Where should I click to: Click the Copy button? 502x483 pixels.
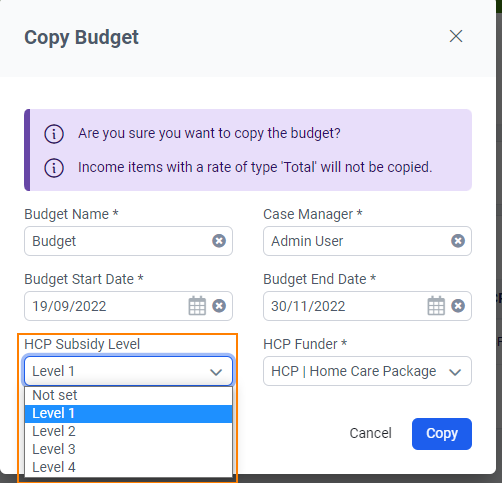tap(442, 434)
